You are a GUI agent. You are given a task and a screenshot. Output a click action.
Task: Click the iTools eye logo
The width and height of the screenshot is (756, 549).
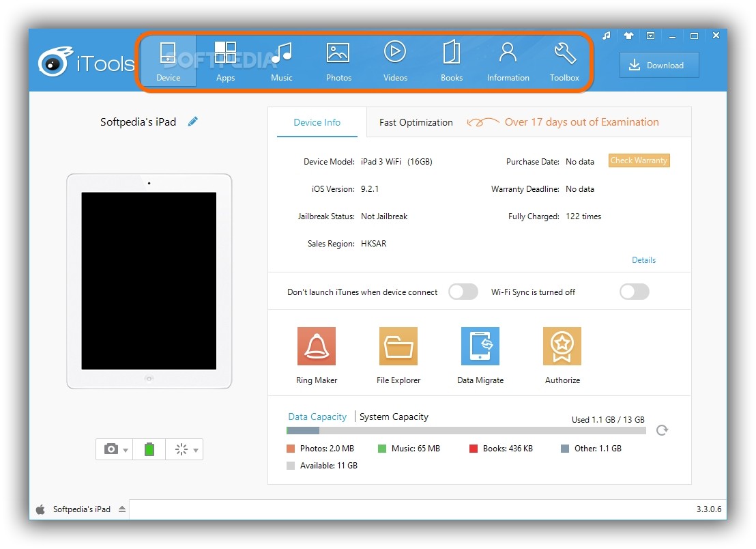pos(55,61)
